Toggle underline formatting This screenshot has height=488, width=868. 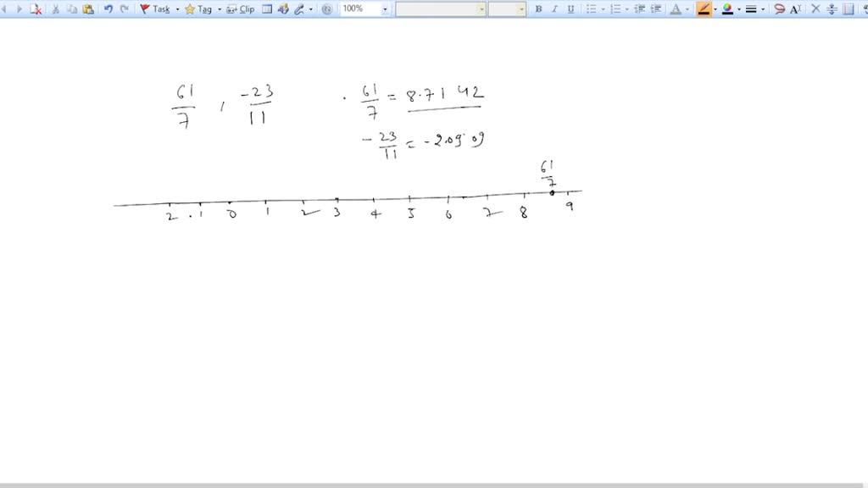[570, 10]
